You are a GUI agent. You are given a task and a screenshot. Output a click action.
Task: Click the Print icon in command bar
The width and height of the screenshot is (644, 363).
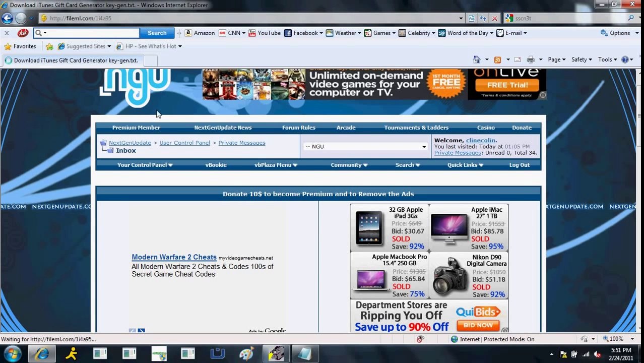[531, 59]
